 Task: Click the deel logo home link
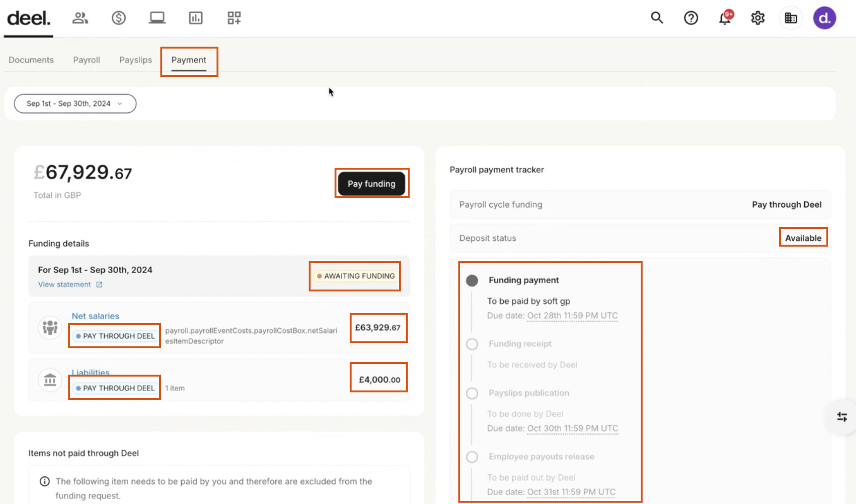pos(28,18)
